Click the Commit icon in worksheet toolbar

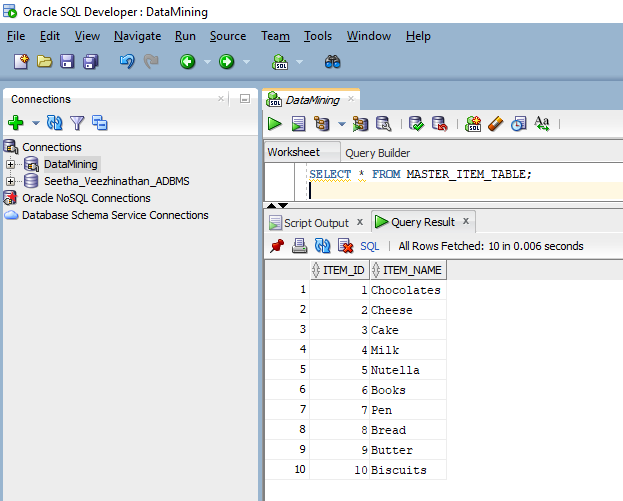[x=416, y=124]
